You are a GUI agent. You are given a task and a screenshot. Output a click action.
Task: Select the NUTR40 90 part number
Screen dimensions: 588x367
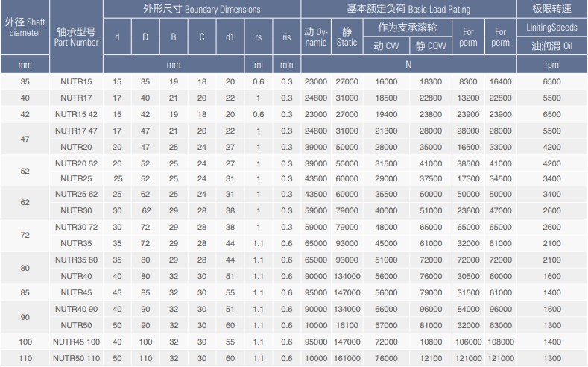[x=76, y=309]
